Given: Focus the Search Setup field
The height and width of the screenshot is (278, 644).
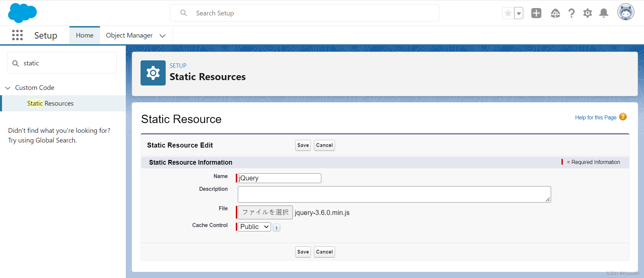Looking at the screenshot, I should click(305, 13).
